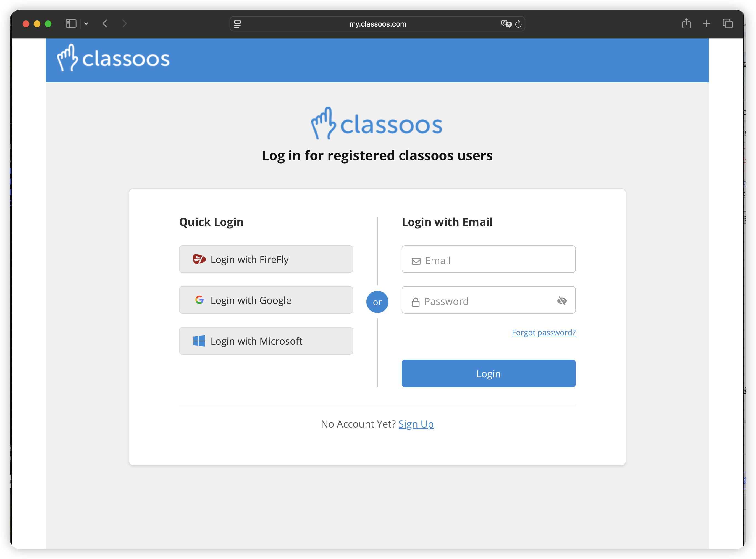
Task: Click the Safari sidebar toggle icon
Action: [71, 24]
